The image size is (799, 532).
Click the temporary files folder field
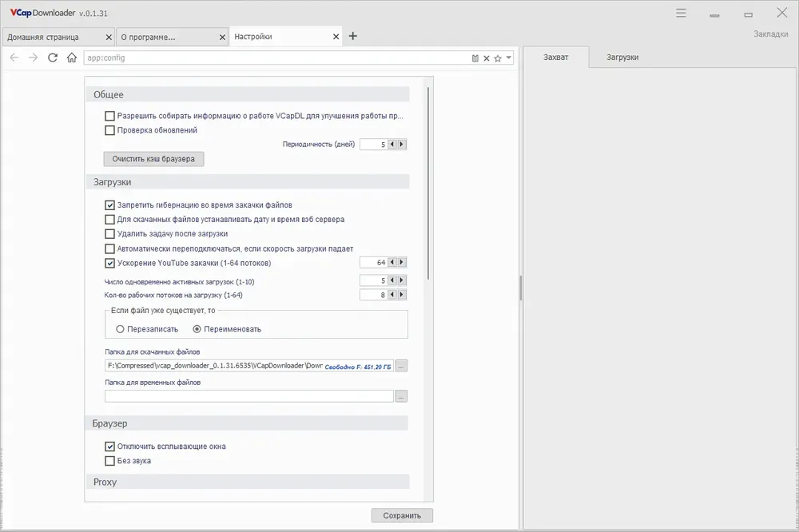coord(249,396)
